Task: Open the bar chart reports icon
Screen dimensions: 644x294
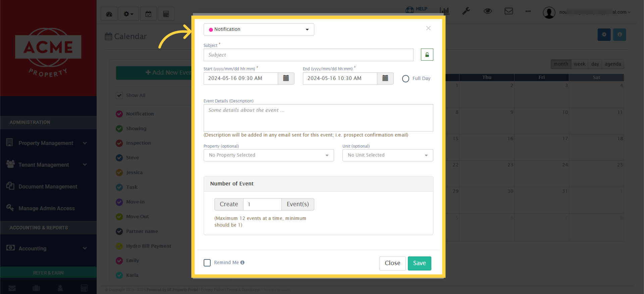Action: point(444,11)
